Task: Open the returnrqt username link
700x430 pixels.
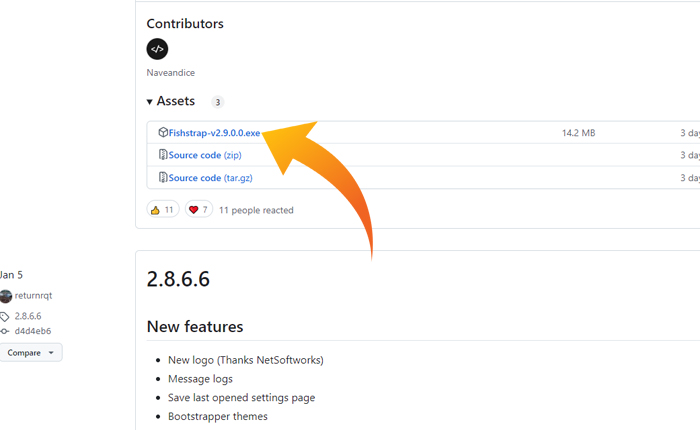Action: tap(37, 296)
